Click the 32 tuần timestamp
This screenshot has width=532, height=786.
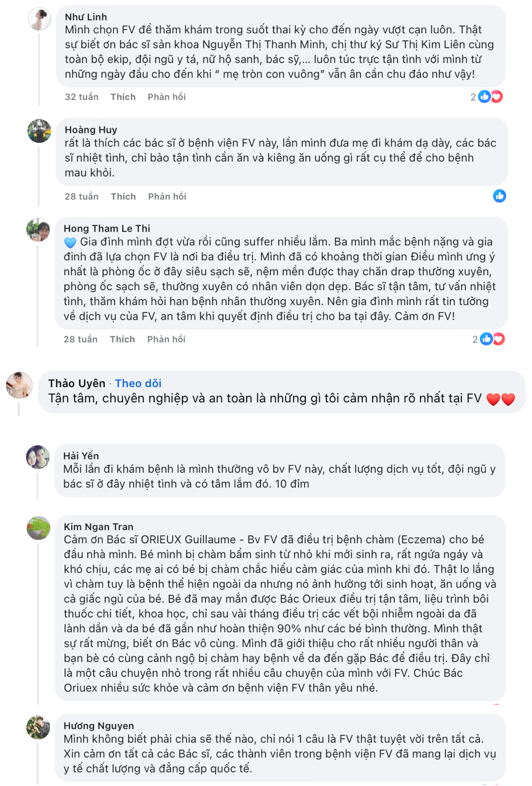[x=82, y=97]
